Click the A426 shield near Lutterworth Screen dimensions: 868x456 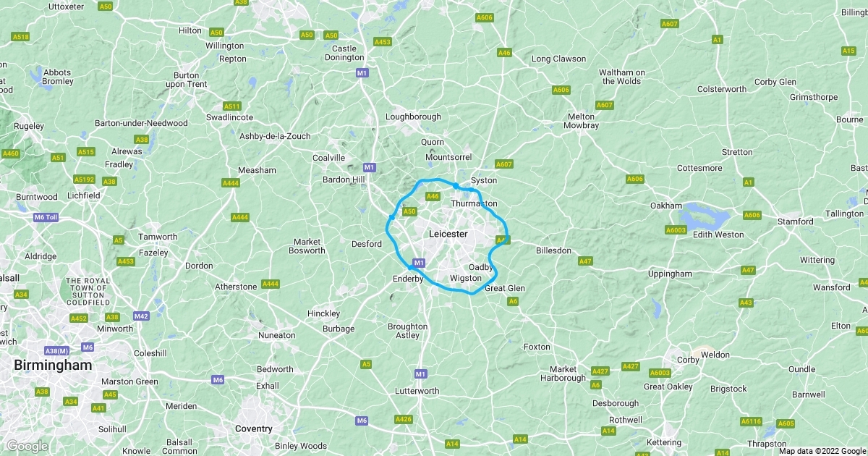[x=403, y=419]
